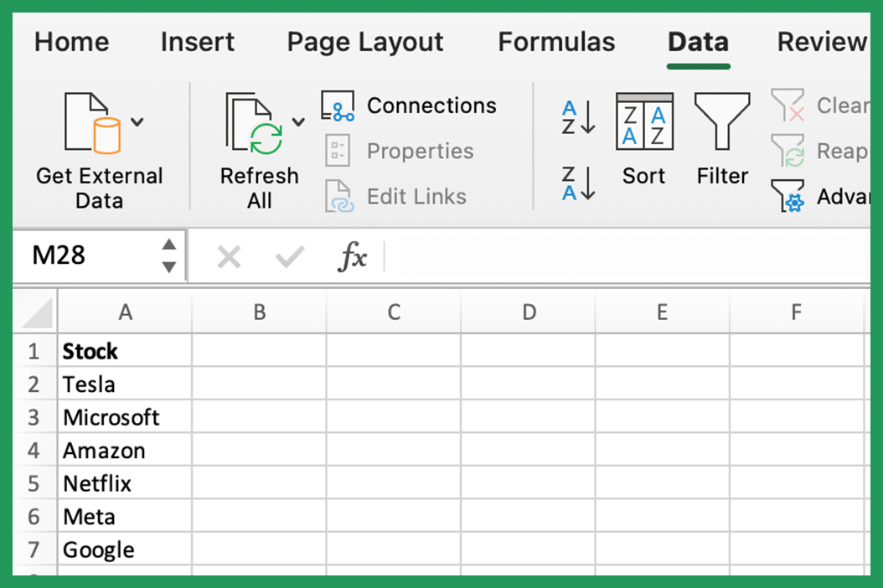Click the Advanced filter label
Image resolution: width=883 pixels, height=588 pixels.
pos(844,197)
